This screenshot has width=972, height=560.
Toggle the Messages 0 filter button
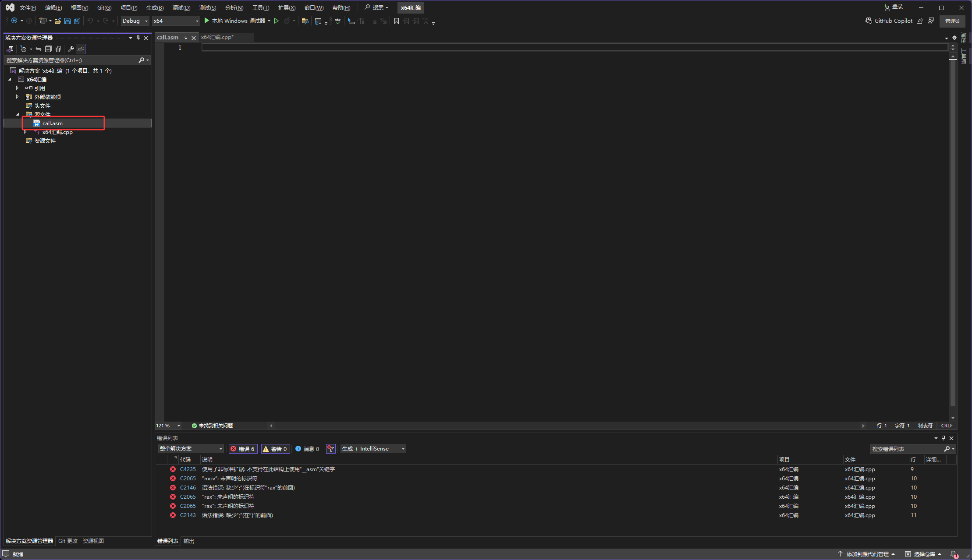pos(307,449)
